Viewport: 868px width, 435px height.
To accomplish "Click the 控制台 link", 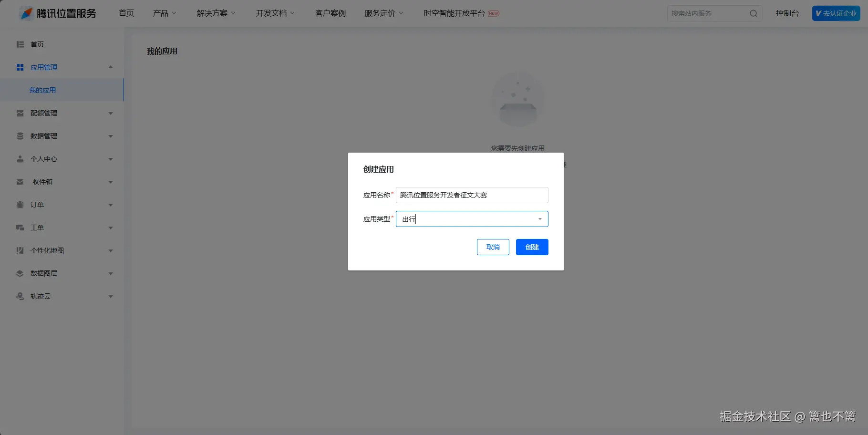I will click(787, 13).
